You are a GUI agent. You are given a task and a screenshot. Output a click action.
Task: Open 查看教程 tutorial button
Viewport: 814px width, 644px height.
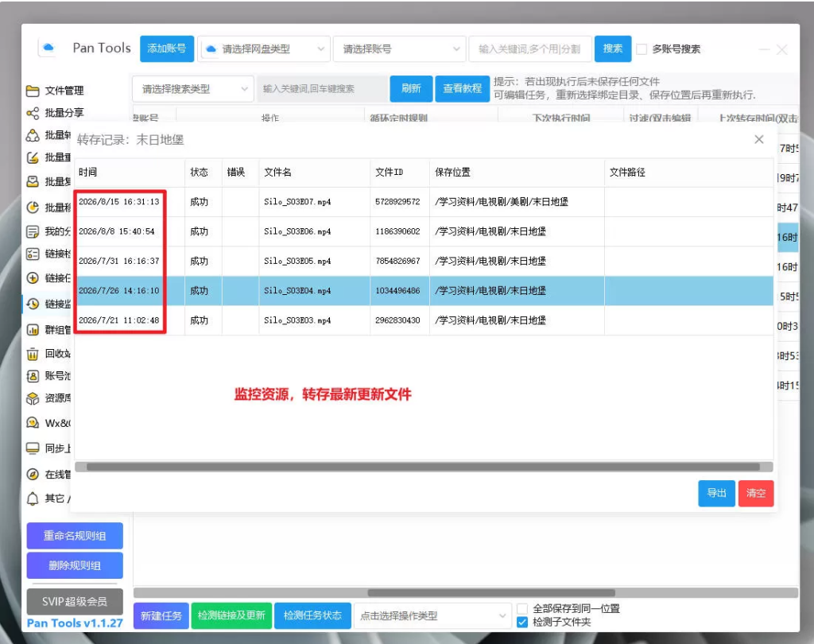462,89
